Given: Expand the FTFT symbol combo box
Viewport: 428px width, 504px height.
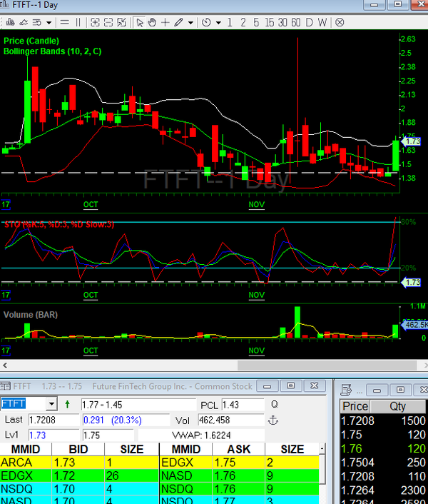Looking at the screenshot, I should (x=51, y=405).
